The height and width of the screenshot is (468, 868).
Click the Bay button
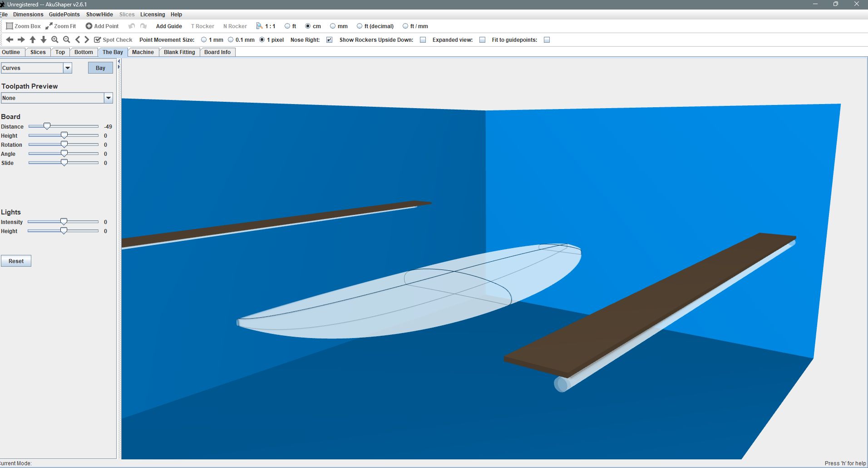pos(100,68)
